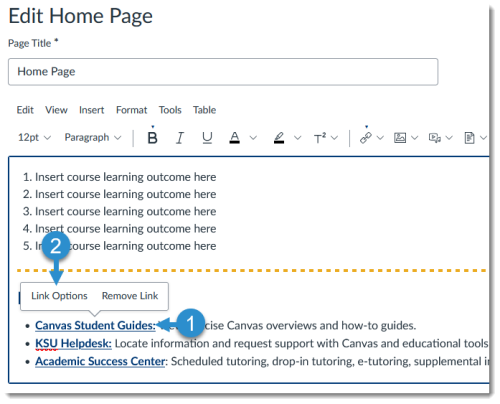Click the insert image icon
This screenshot has height=404, width=500.
tap(400, 137)
